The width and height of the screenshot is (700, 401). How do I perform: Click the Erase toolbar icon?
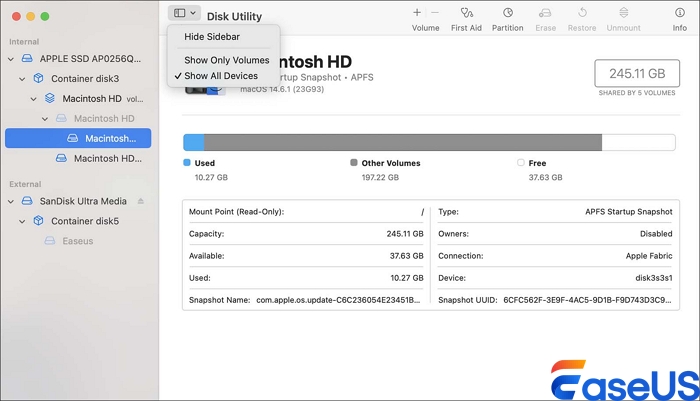tap(544, 13)
